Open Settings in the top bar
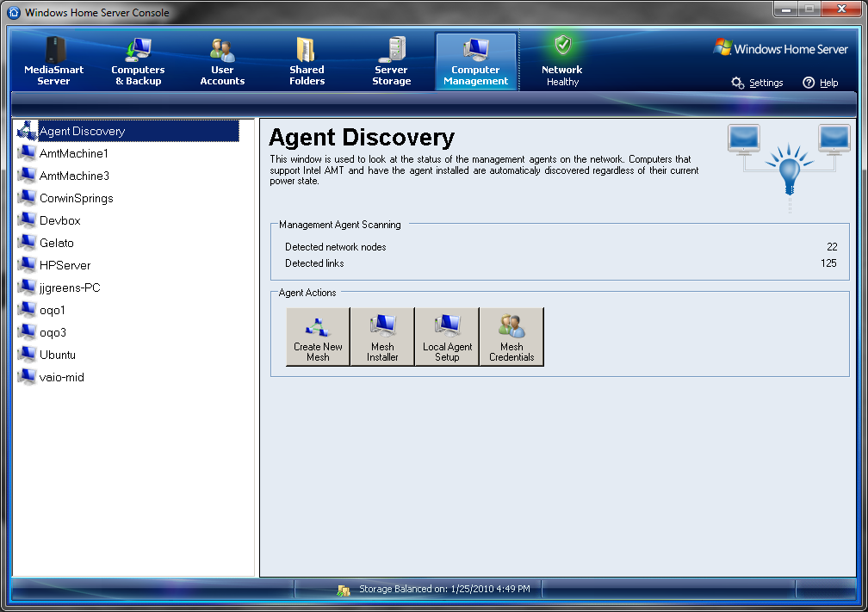 [x=757, y=83]
